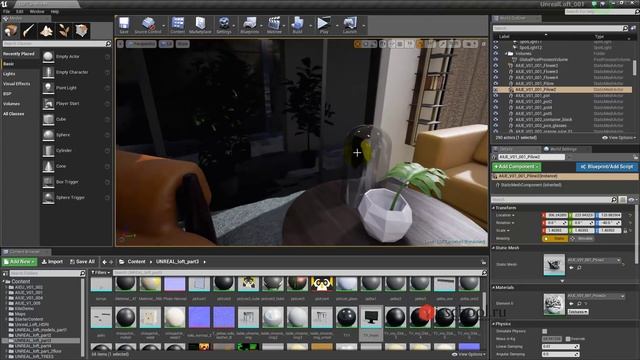The width and height of the screenshot is (640, 360).
Task: Select the Place mode icon
Action: (11, 31)
